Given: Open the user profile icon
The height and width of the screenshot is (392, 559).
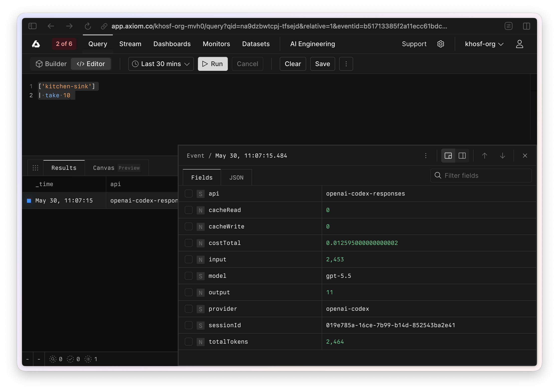Looking at the screenshot, I should (x=520, y=44).
